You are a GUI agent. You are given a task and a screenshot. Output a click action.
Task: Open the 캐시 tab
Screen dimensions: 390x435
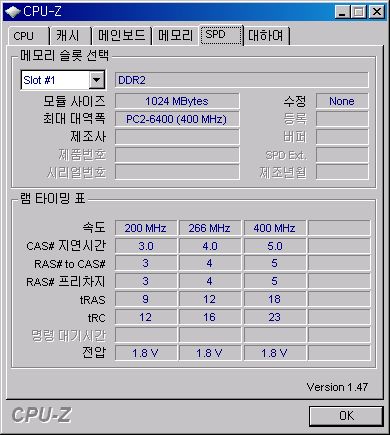(70, 36)
